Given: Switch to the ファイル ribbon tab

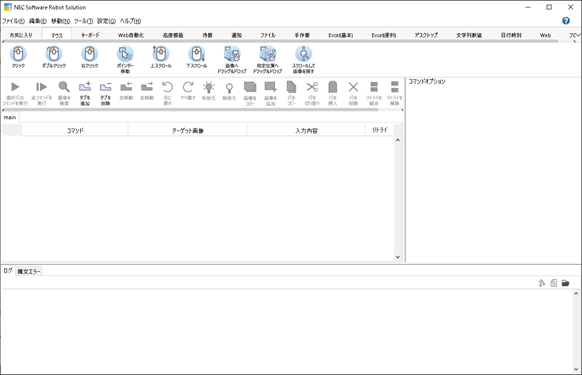Looking at the screenshot, I should click(x=268, y=35).
